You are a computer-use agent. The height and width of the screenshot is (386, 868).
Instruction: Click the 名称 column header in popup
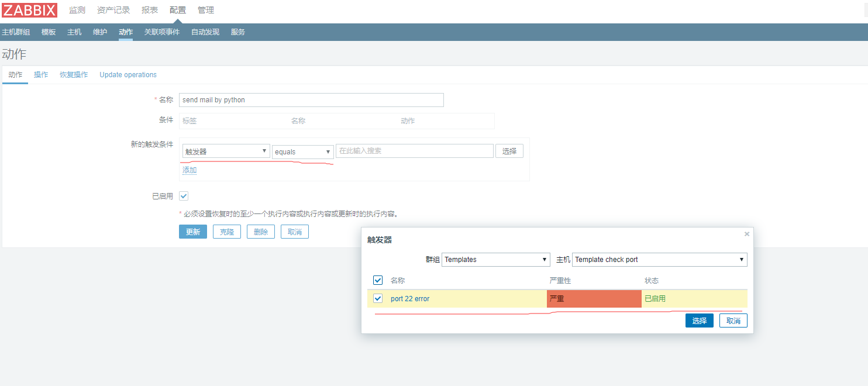[398, 281]
